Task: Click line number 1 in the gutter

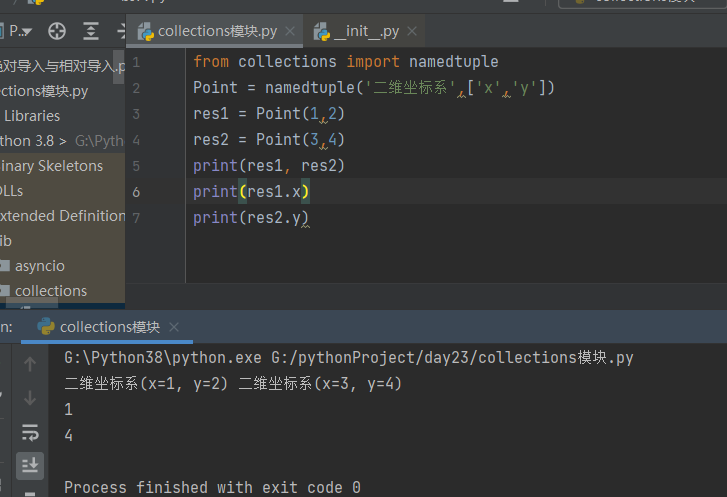Action: [x=136, y=62]
